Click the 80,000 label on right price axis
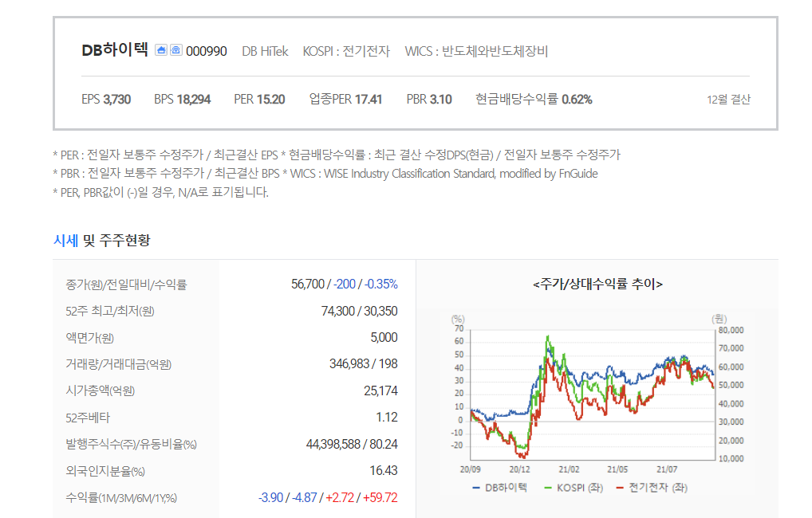812x518 pixels. (731, 330)
